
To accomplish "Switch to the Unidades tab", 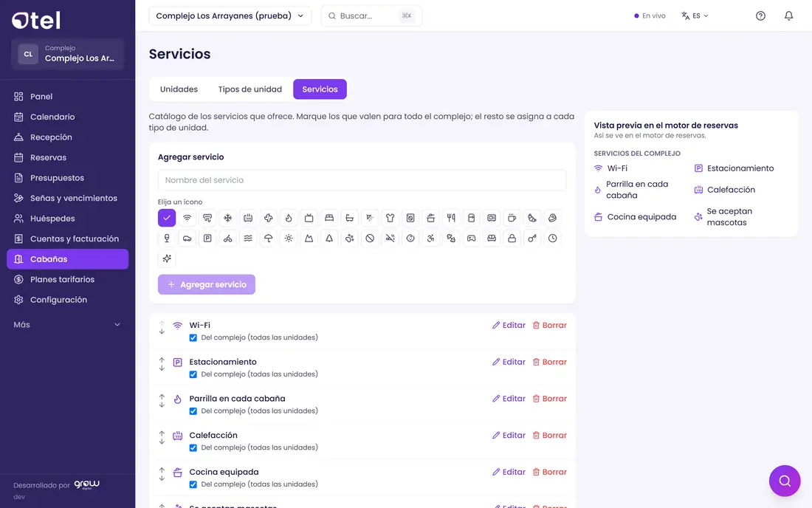I will [x=179, y=89].
